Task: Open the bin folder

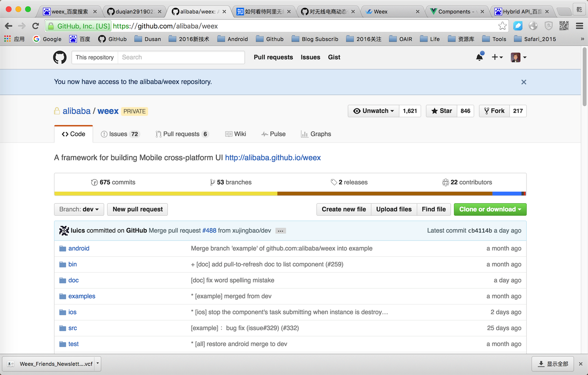Action: coord(72,264)
